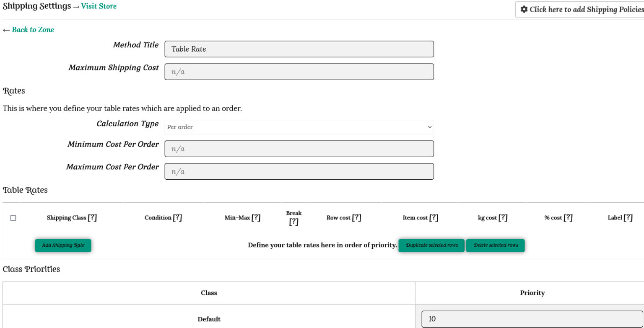Focus the Method Title input field
644x328 pixels.
point(299,49)
